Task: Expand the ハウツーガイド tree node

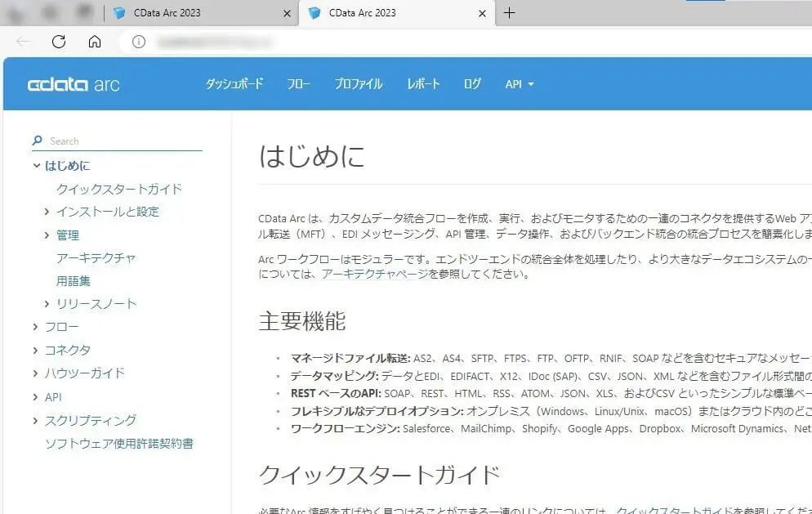Action: click(x=35, y=373)
